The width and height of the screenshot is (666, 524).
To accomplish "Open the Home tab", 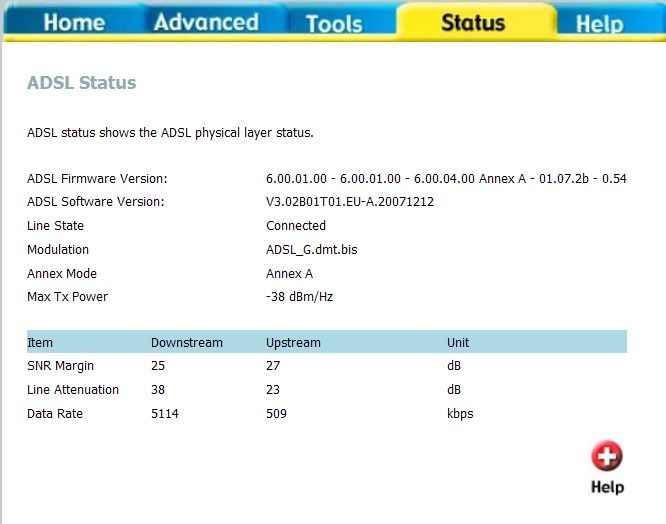I will point(73,22).
